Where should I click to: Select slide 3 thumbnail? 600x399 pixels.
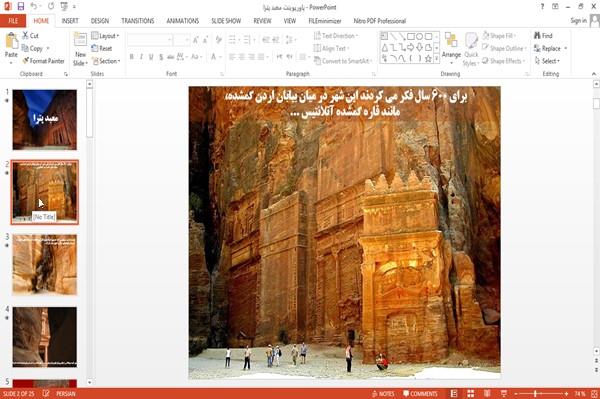click(x=44, y=264)
